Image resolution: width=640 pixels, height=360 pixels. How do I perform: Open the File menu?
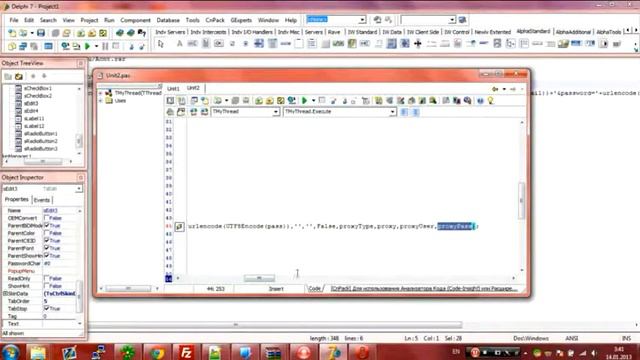click(x=14, y=20)
